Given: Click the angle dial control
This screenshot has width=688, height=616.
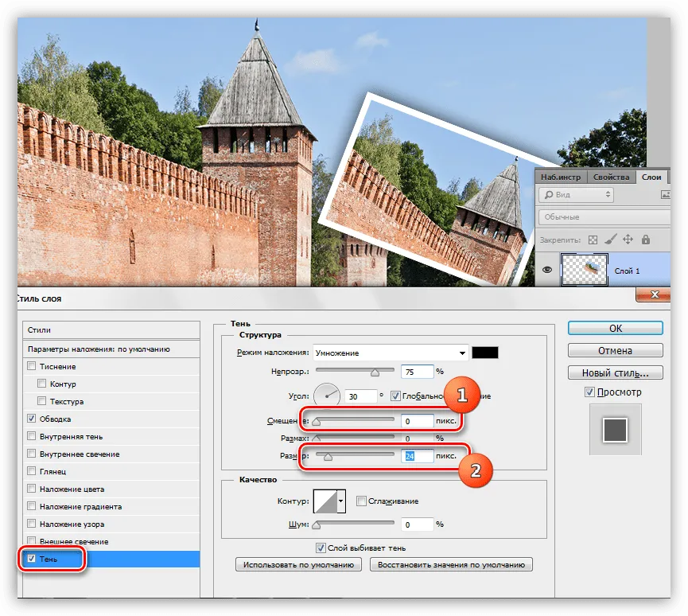Looking at the screenshot, I should (327, 396).
